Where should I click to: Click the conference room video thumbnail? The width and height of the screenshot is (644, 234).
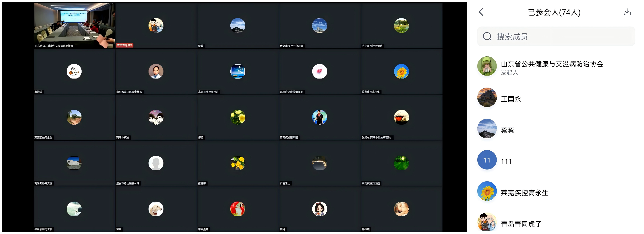tap(74, 25)
